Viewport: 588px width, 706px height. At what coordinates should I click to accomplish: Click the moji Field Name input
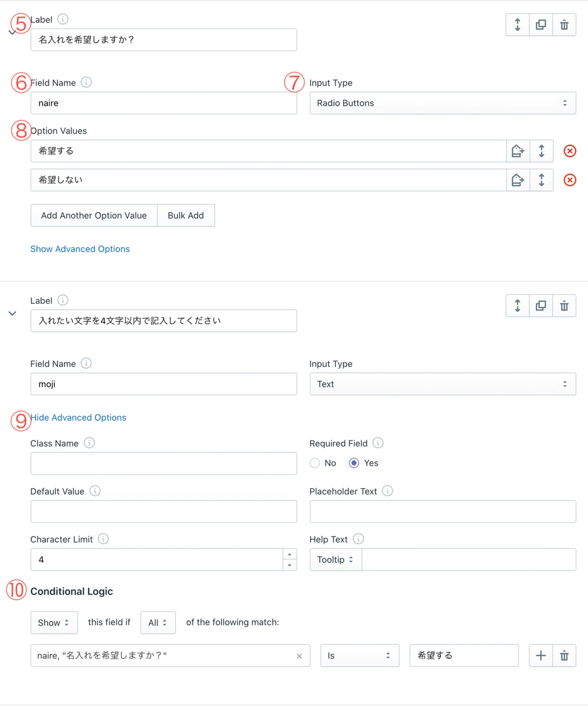(164, 384)
